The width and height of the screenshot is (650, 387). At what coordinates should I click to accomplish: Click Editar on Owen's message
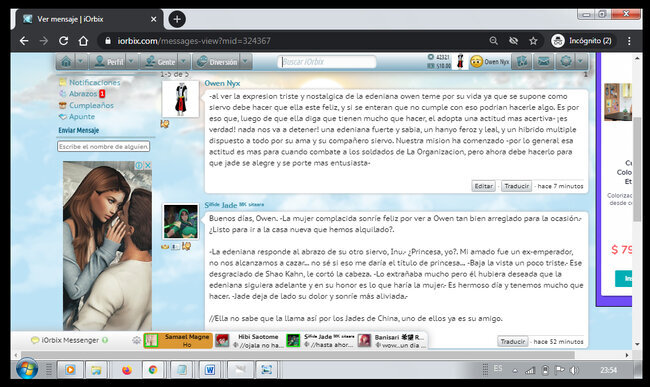[x=483, y=186]
